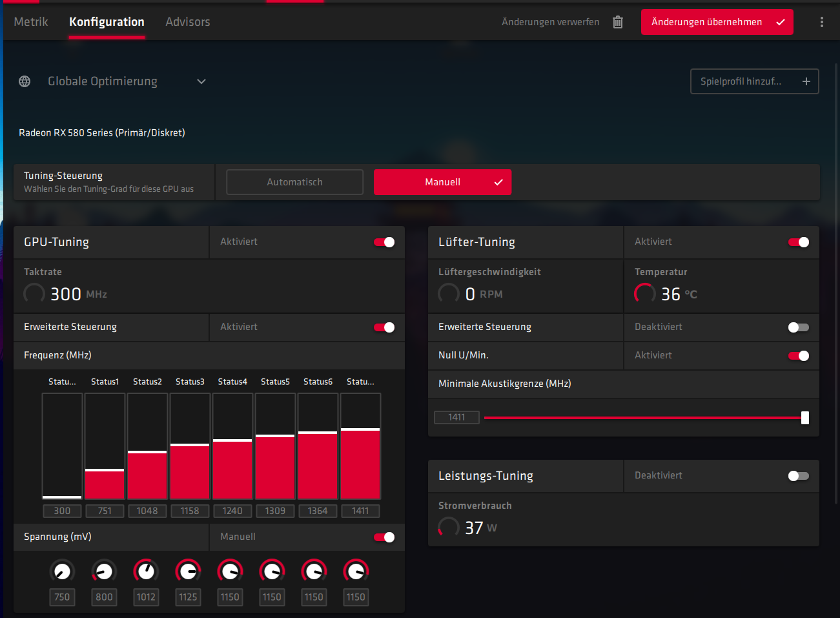Click the Minimale Akustikgrenze (MHz) label
Viewport: 840px width, 618px height.
point(505,384)
